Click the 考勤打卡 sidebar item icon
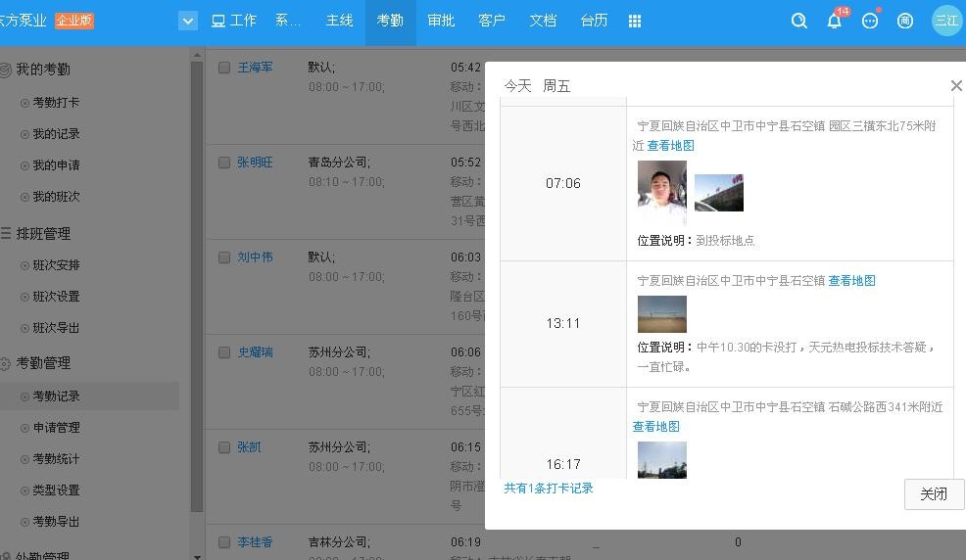This screenshot has height=560, width=966. point(24,103)
